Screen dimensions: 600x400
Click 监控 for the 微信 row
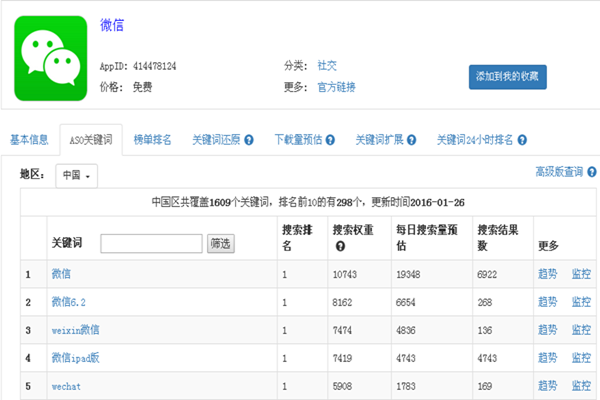click(x=581, y=274)
